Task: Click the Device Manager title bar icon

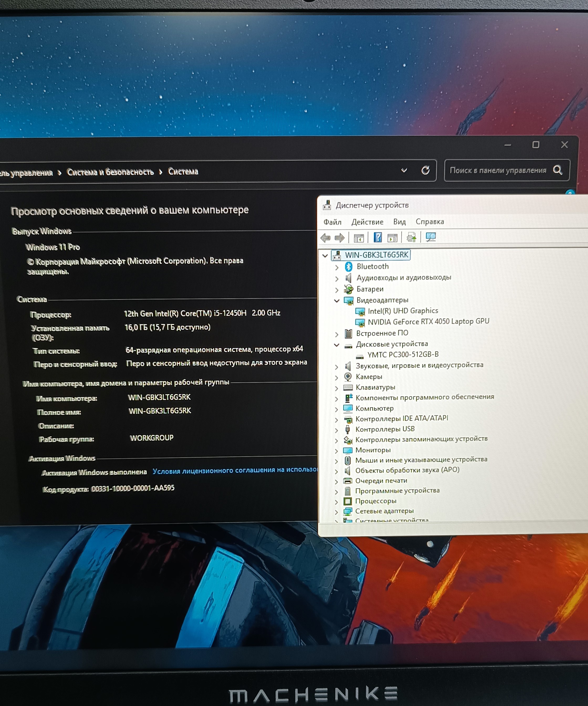Action: coord(327,205)
